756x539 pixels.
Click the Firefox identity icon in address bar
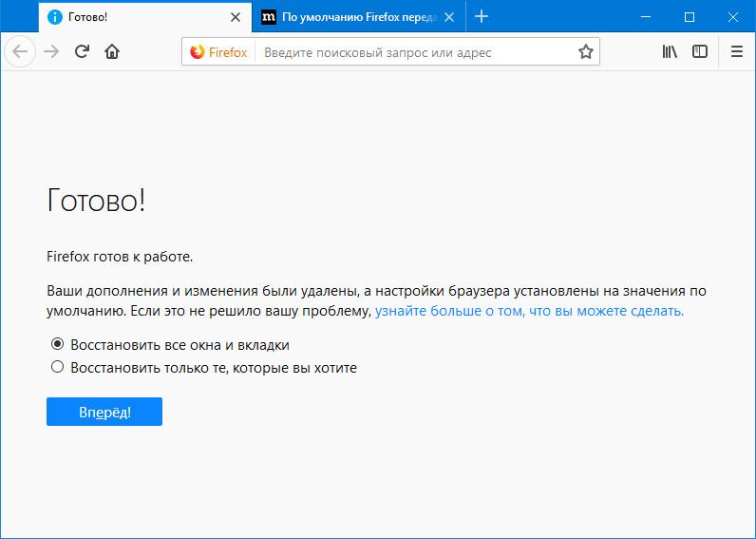[x=218, y=51]
